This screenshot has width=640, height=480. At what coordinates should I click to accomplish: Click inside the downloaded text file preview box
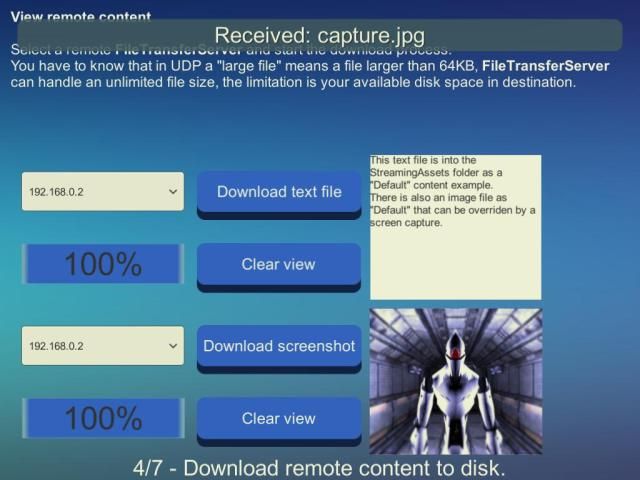pyautogui.click(x=455, y=260)
